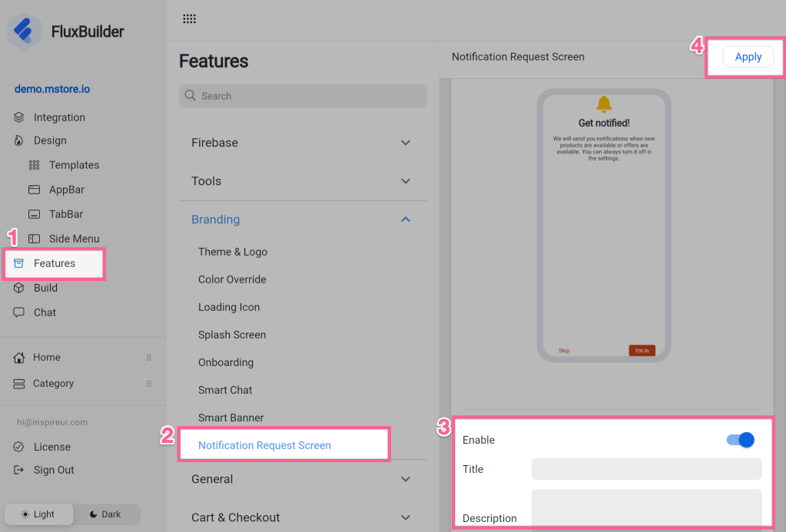
Task: Disable the Enable toggle switch
Action: tap(740, 440)
